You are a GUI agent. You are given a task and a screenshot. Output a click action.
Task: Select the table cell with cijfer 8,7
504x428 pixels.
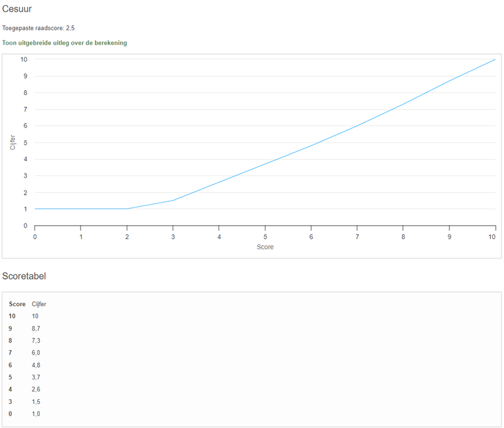click(x=36, y=328)
